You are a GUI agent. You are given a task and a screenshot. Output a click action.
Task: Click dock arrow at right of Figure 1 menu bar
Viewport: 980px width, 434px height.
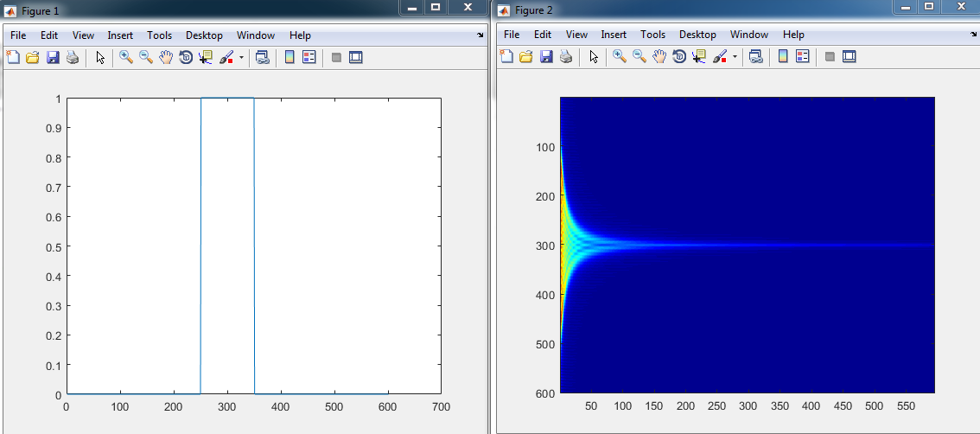pyautogui.click(x=480, y=35)
